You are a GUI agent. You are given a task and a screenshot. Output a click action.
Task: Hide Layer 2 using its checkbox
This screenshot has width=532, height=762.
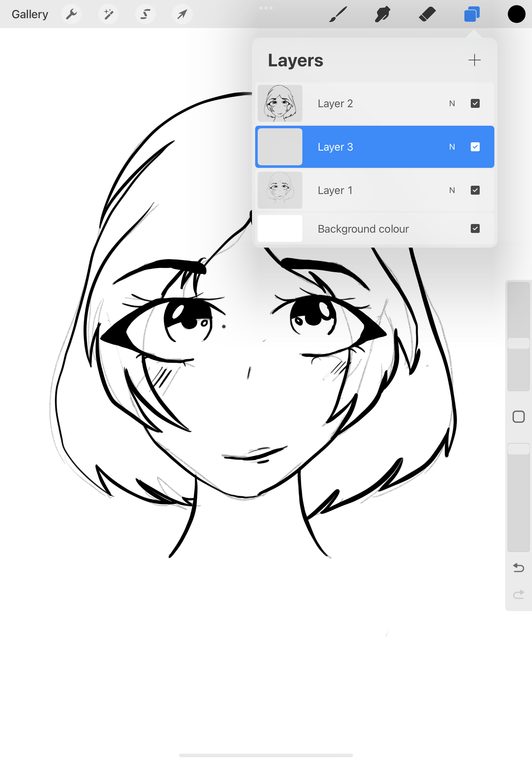point(475,104)
